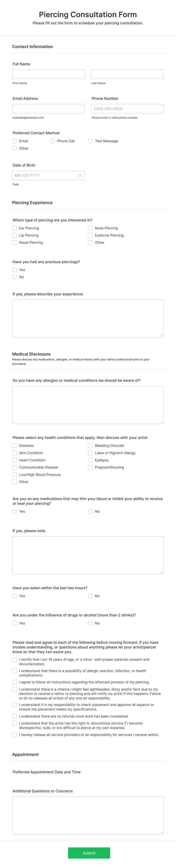Image resolution: width=176 pixels, height=868 pixels.
Task: Select Yes for previous piercings
Action: (x=15, y=270)
